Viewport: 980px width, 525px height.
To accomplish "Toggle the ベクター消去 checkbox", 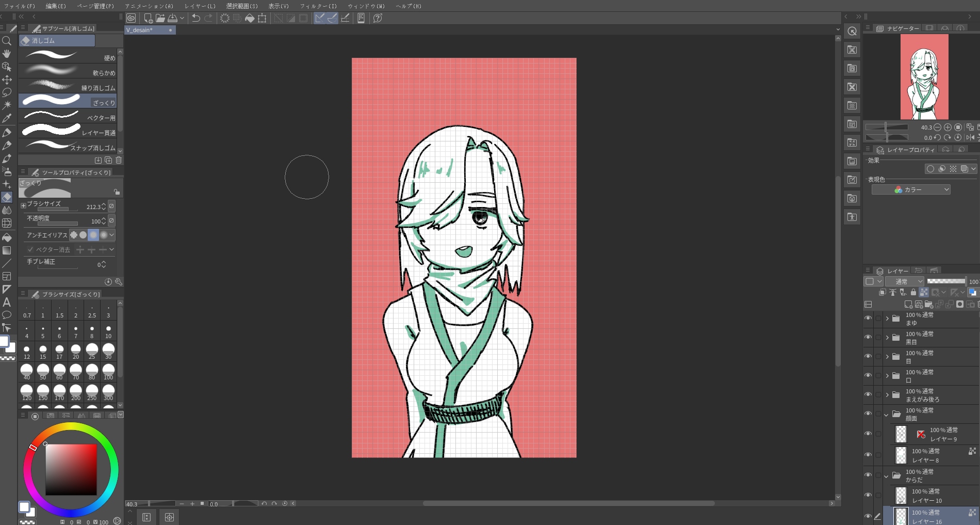I will pyautogui.click(x=30, y=249).
